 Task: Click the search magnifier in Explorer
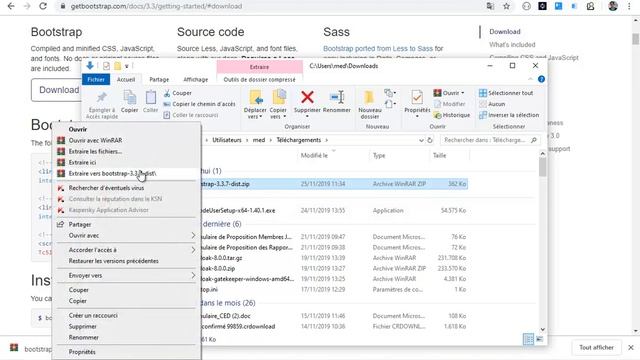(x=533, y=140)
